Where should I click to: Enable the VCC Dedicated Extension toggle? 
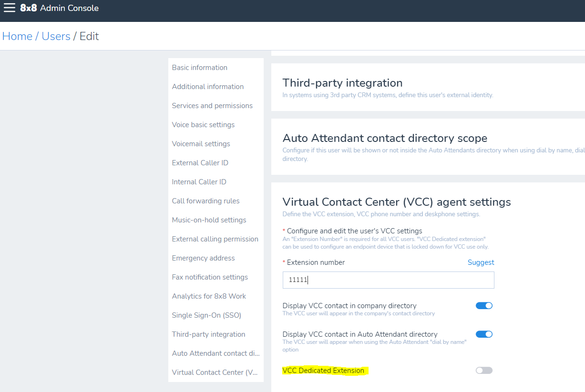(x=484, y=371)
